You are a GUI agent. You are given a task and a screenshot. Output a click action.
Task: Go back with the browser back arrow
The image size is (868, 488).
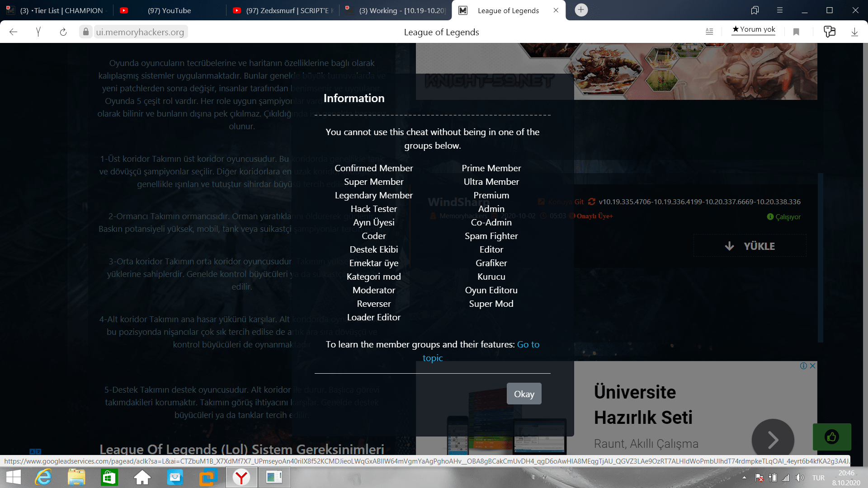(x=14, y=32)
